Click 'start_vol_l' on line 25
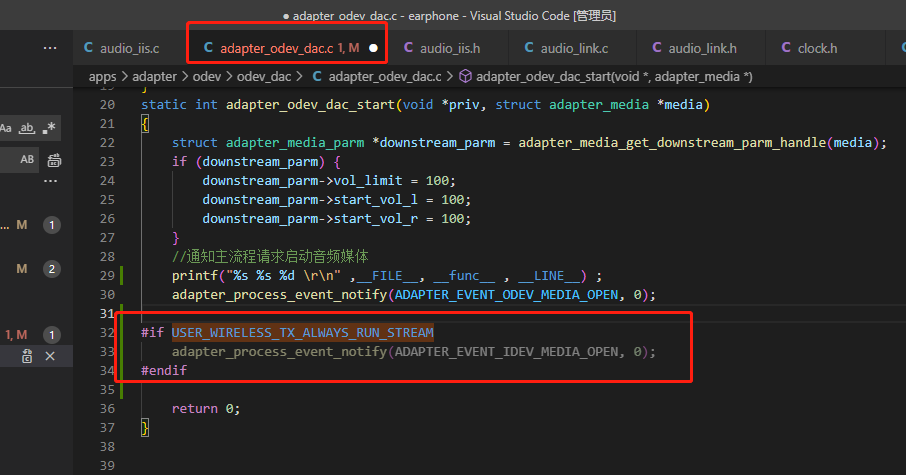This screenshot has height=475, width=906. click(375, 200)
